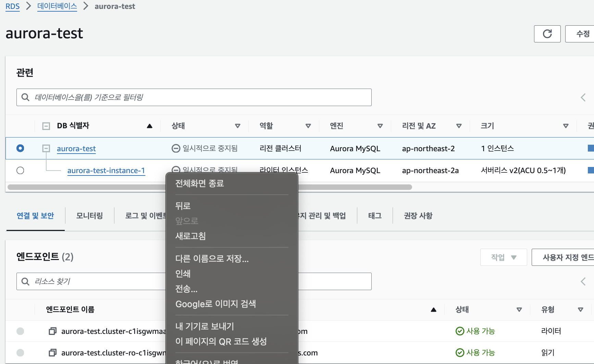
Task: Collapse all rows via DB 식별자 header toggle
Action: coord(46,126)
